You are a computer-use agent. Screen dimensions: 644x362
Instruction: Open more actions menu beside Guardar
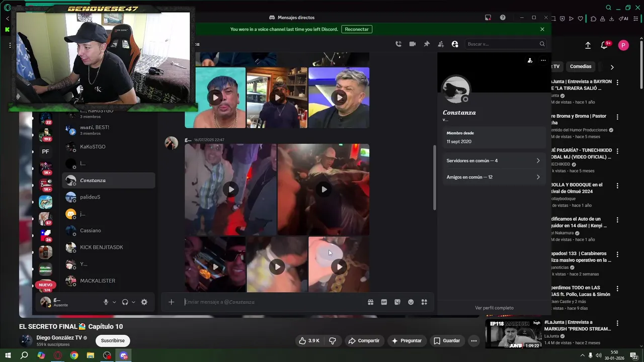[x=473, y=340]
